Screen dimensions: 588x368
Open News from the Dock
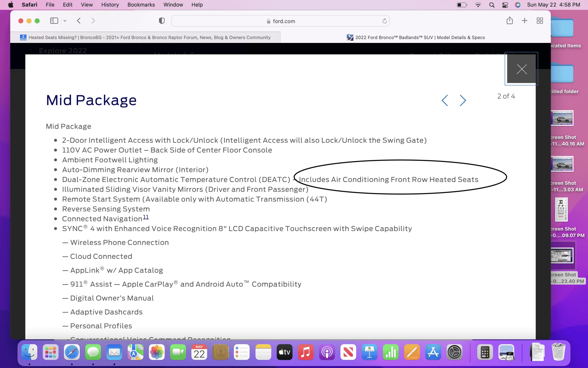348,352
